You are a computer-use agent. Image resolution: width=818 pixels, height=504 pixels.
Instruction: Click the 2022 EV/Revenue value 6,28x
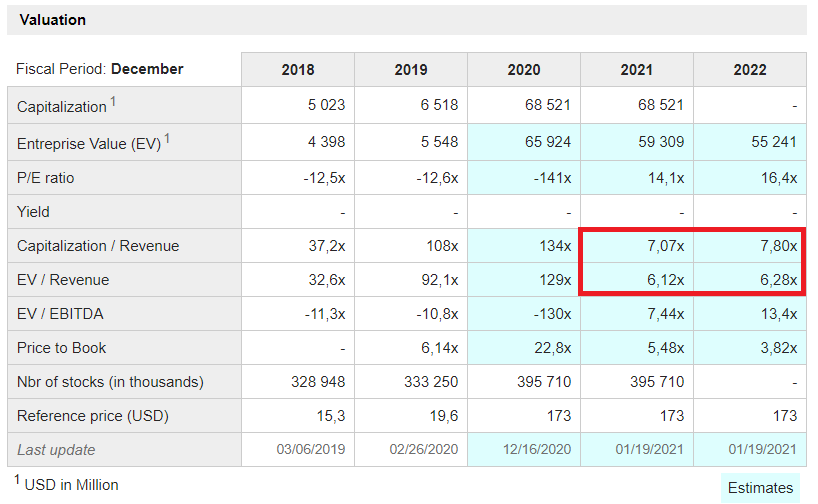(x=779, y=280)
